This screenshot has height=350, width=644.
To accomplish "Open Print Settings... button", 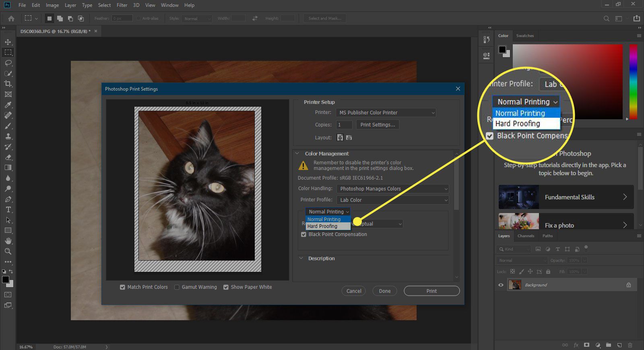I will [x=378, y=125].
